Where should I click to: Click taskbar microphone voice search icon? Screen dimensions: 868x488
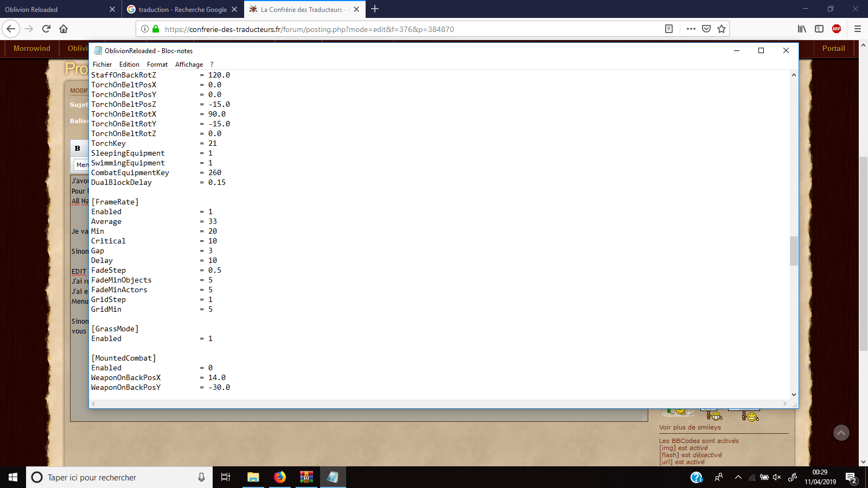tap(201, 477)
